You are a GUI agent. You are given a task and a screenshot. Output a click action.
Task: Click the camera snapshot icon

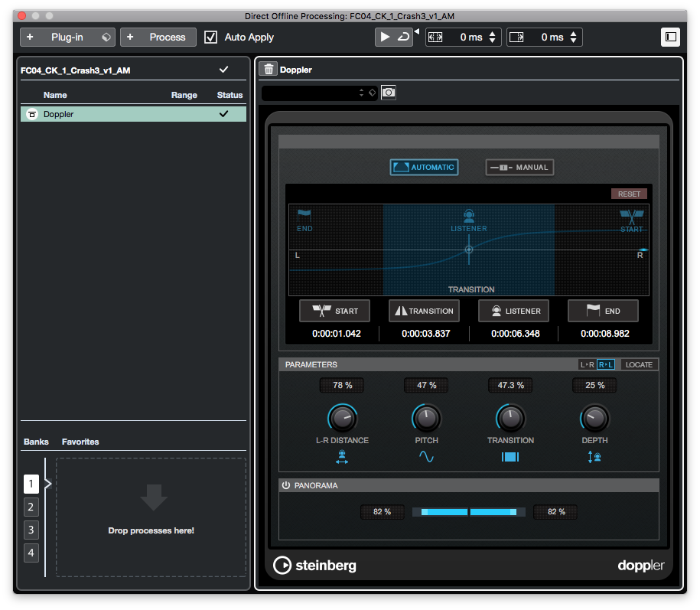coord(389,93)
